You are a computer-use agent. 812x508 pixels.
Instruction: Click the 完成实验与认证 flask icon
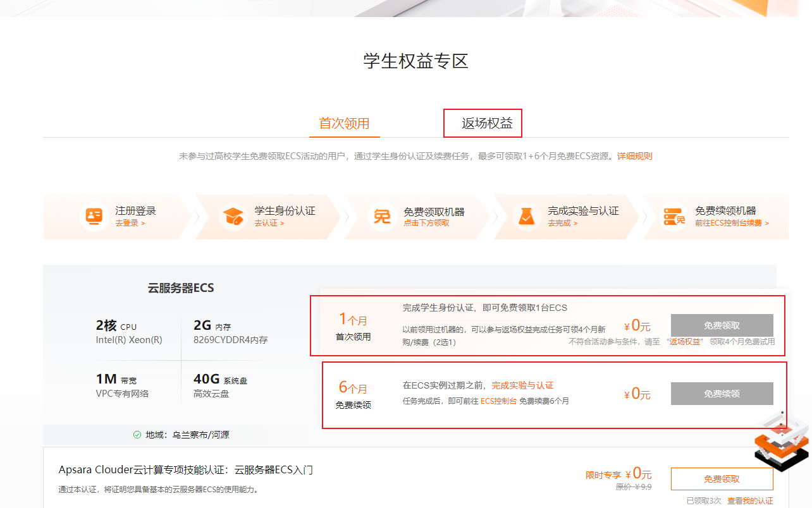point(526,217)
